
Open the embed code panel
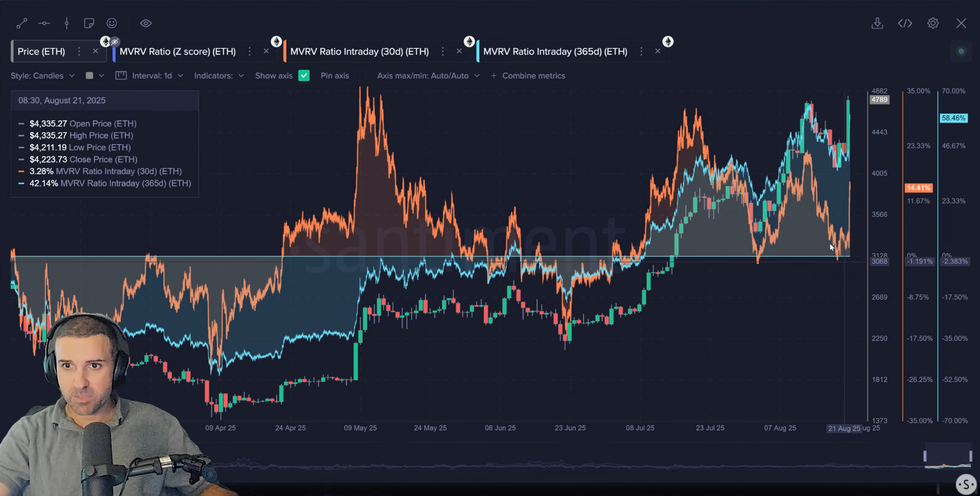pos(905,23)
